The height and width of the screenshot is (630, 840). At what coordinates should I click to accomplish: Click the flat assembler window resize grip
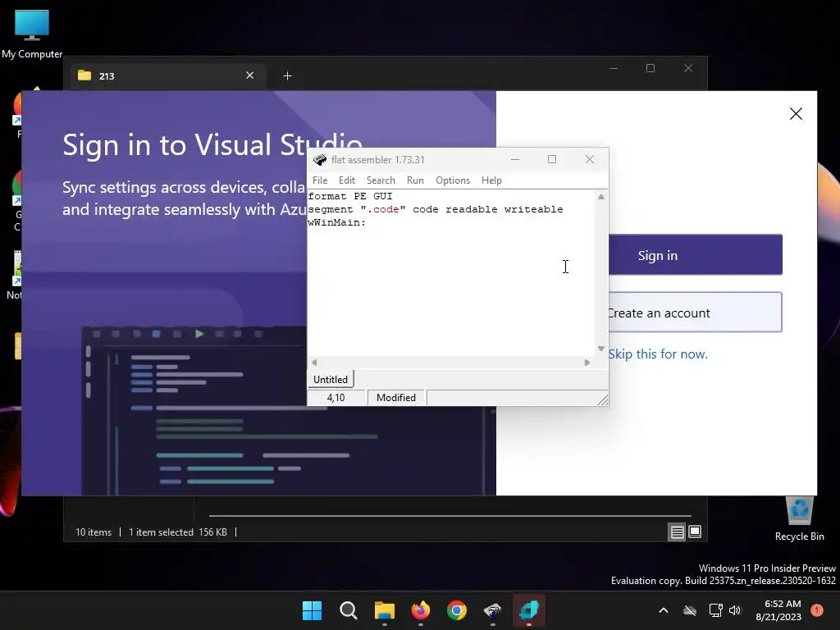(x=603, y=399)
